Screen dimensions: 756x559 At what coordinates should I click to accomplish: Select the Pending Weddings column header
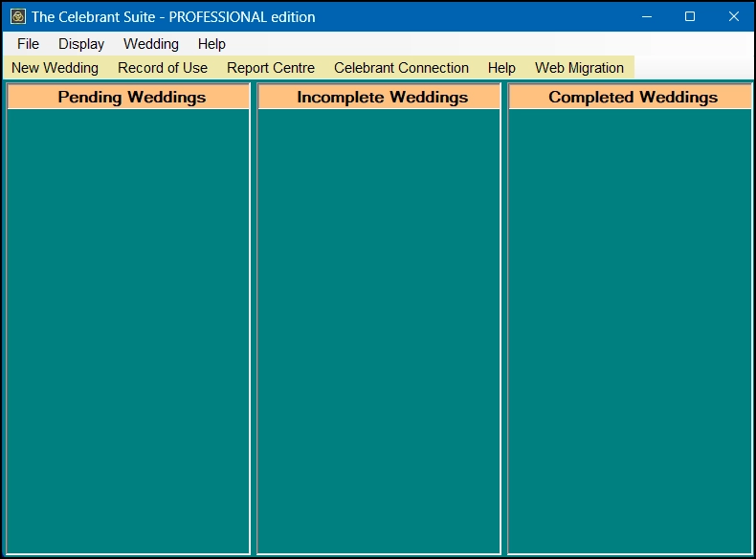[x=128, y=97]
